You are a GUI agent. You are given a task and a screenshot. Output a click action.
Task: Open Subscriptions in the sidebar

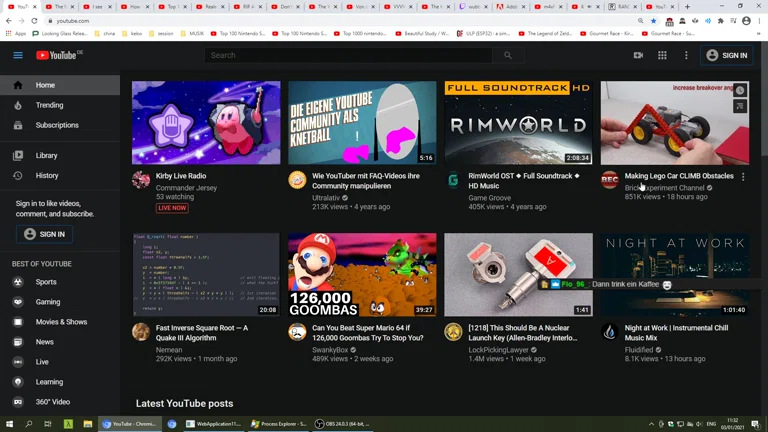[57, 125]
